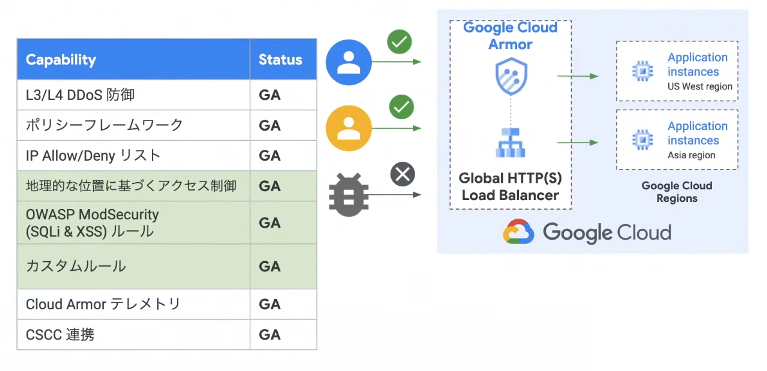Viewport: 767px width, 371px height.
Task: Click the US West region text
Action: (x=699, y=87)
